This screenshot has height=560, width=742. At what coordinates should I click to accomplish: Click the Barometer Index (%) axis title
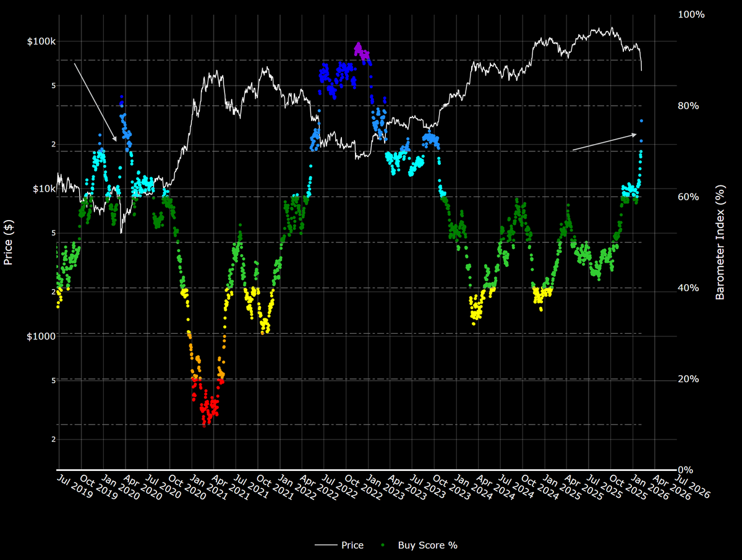pyautogui.click(x=720, y=242)
